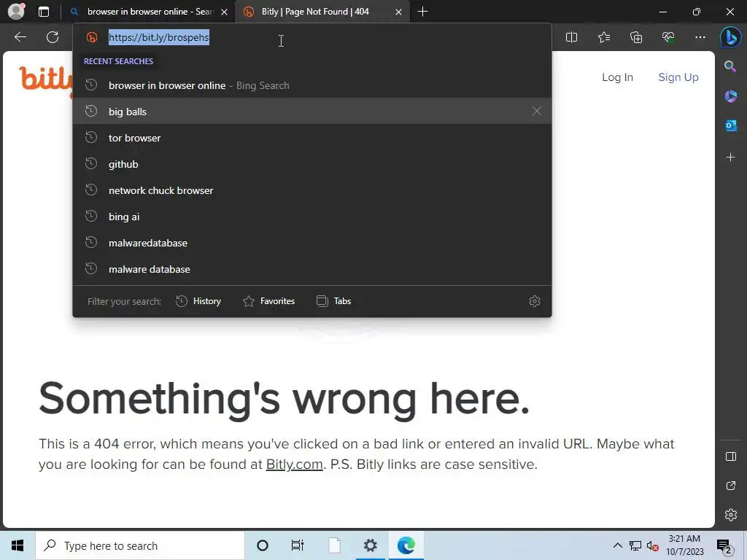Choose 'network chuck browser' suggestion
The image size is (747, 560).
click(312, 190)
